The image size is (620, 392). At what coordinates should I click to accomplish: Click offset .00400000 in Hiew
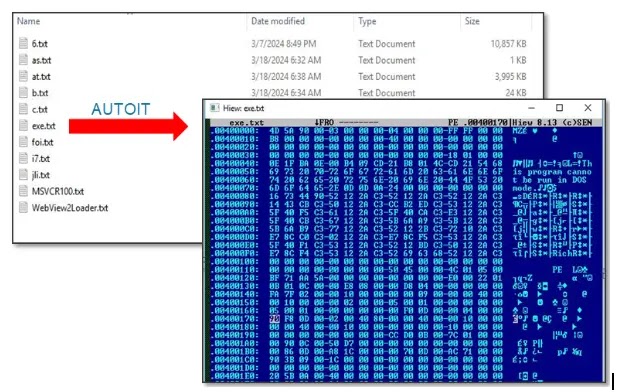[x=234, y=131]
